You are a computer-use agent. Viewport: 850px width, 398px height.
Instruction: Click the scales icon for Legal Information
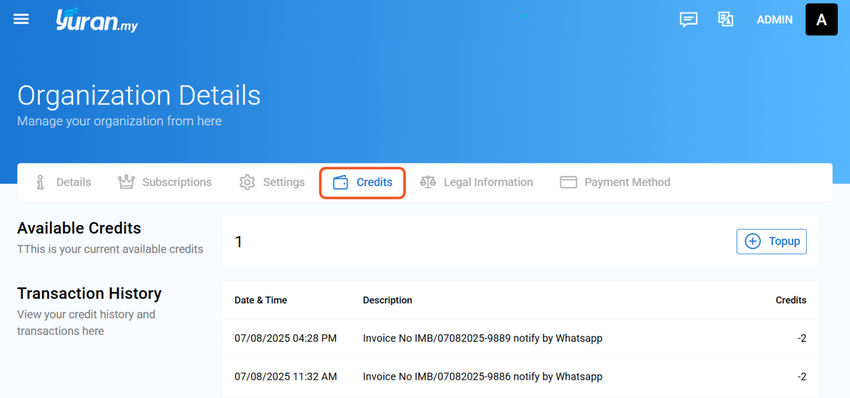[428, 182]
